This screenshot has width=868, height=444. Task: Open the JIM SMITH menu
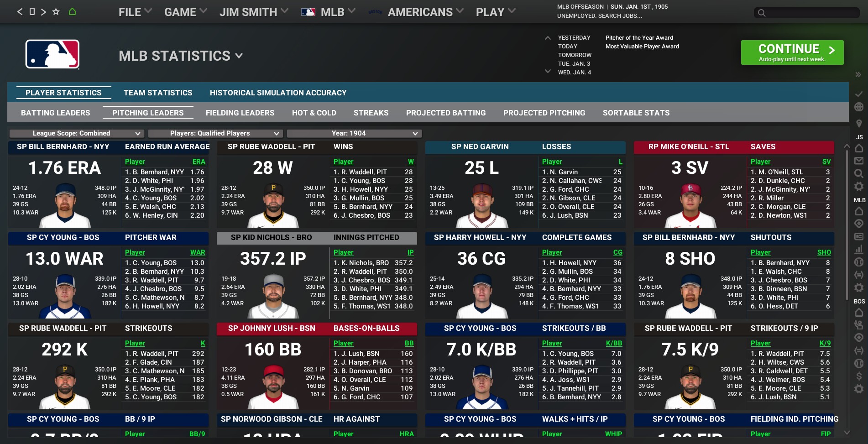[x=254, y=12]
